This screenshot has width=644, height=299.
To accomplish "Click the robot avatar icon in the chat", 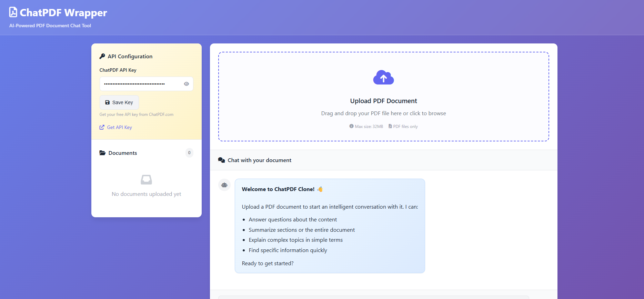I will [224, 185].
